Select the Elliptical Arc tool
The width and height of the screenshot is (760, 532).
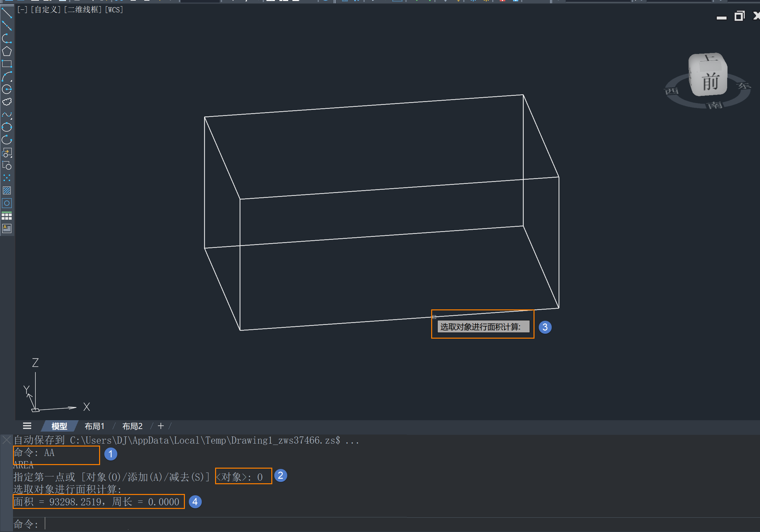(6, 140)
